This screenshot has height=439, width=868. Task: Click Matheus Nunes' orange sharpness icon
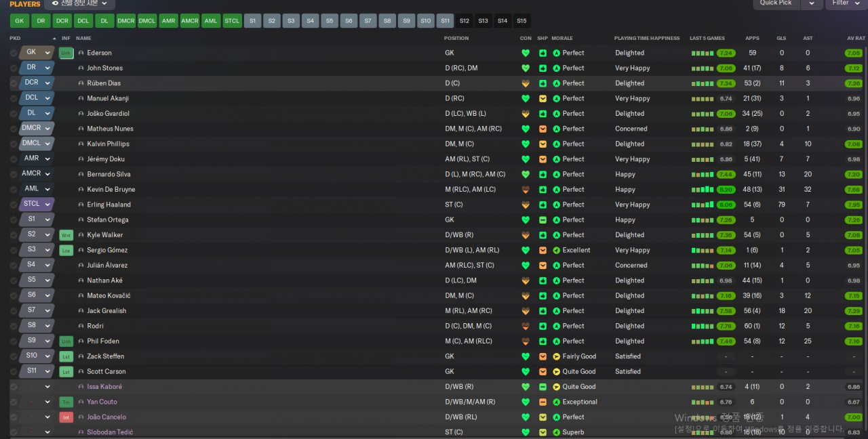pos(542,129)
